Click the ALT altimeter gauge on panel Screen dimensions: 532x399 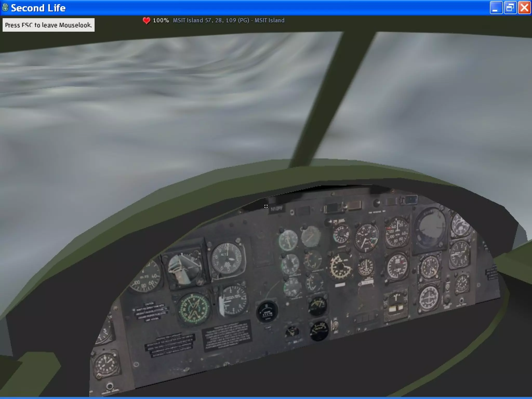click(228, 258)
